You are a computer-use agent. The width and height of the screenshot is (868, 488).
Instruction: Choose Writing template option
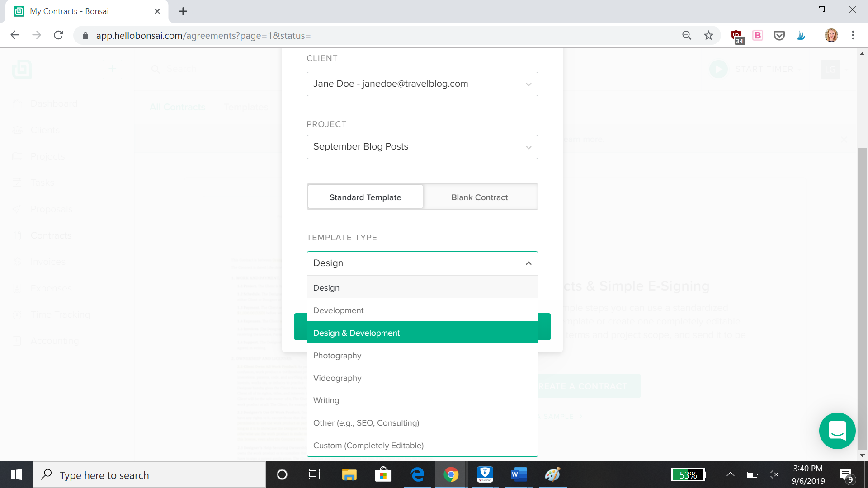422,400
